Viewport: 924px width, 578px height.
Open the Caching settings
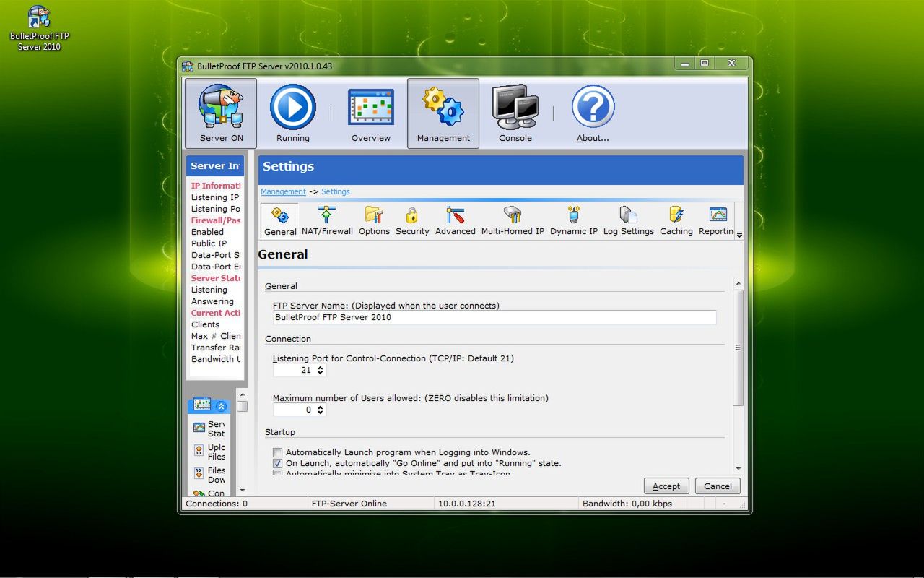(676, 221)
